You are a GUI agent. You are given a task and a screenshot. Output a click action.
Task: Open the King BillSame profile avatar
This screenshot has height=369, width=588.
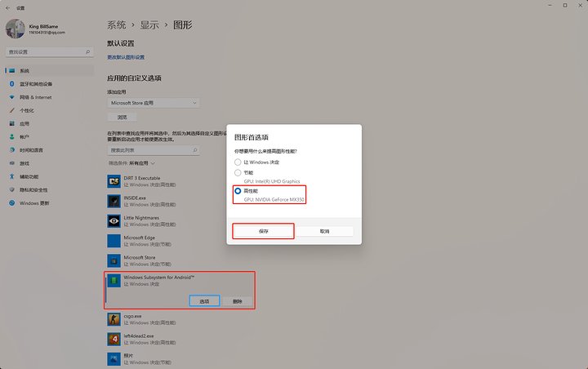[16, 29]
